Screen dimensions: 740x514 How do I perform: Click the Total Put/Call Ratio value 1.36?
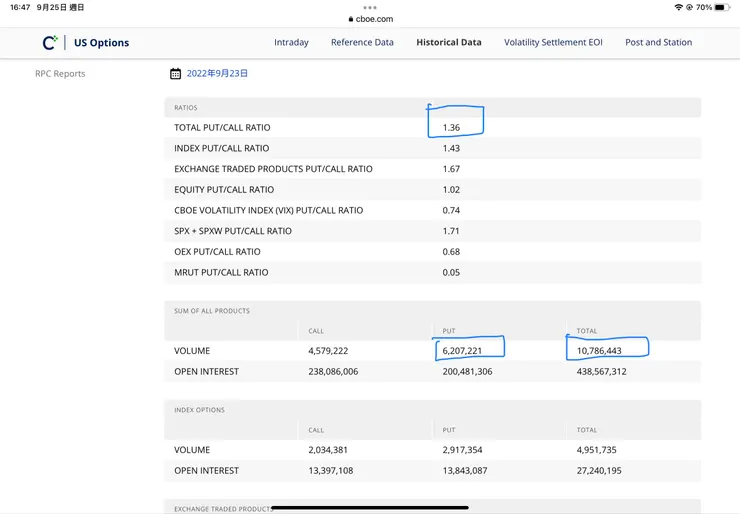pyautogui.click(x=451, y=128)
